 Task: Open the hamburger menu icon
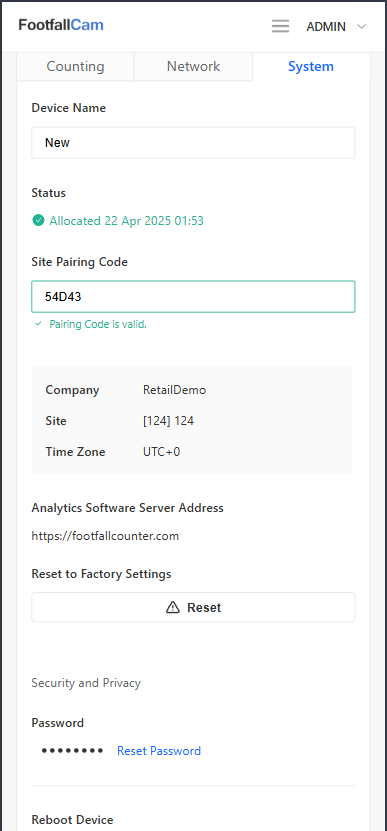click(x=280, y=26)
